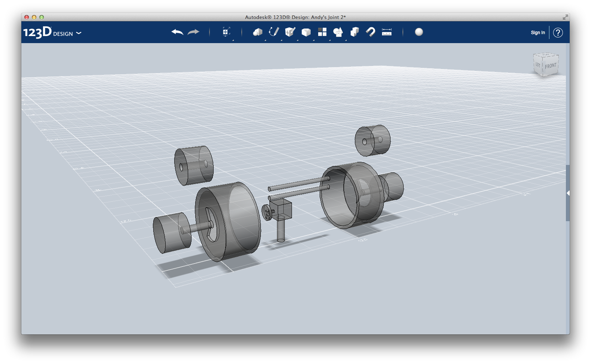Screen dimensions: 591x364
Task: Click LEFT face of view cube
Action: (538, 65)
